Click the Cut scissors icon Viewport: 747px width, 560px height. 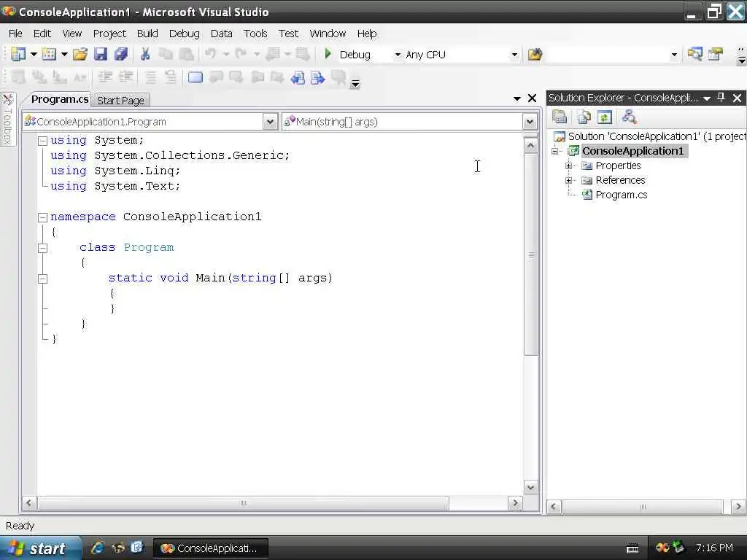point(145,54)
